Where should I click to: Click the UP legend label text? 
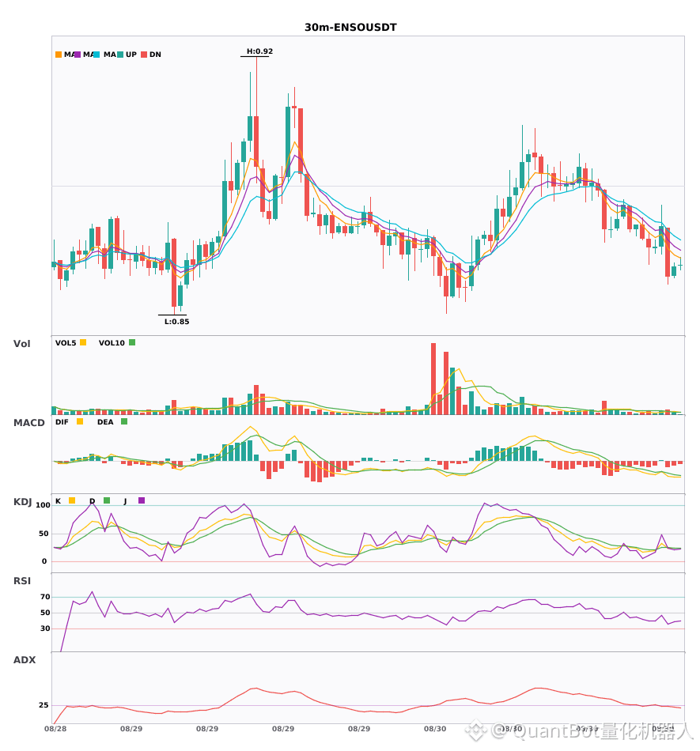click(131, 55)
